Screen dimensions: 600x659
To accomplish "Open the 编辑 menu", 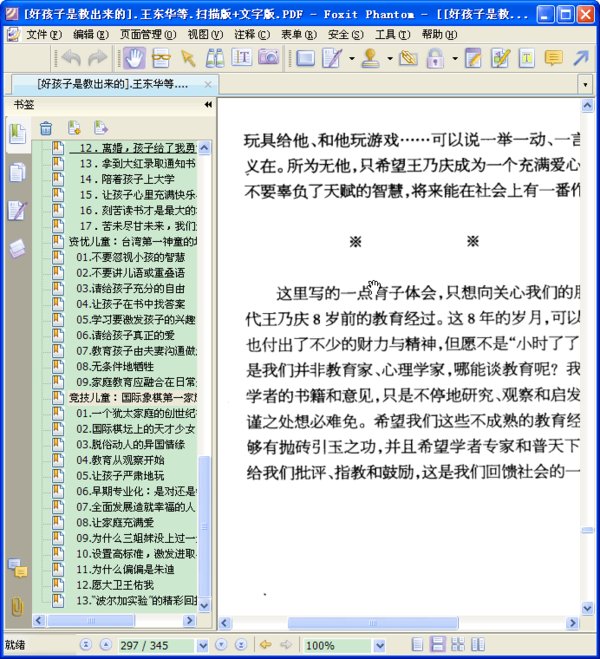I will click(90, 34).
